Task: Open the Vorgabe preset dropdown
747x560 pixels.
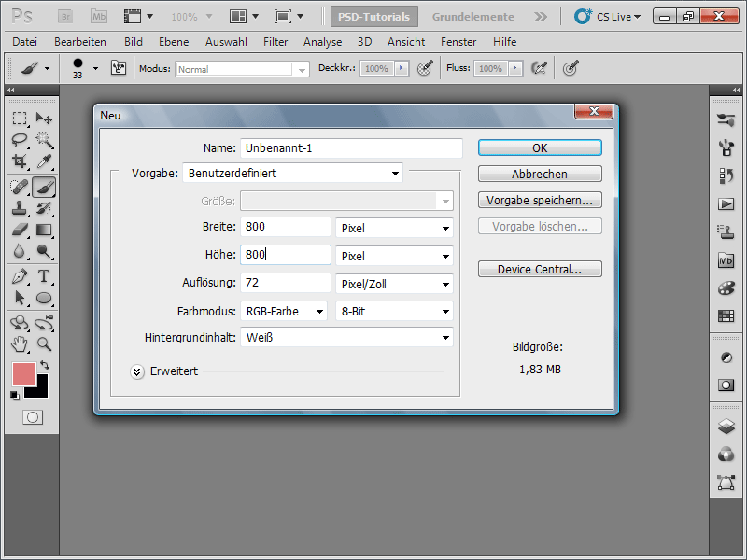Action: (x=292, y=173)
